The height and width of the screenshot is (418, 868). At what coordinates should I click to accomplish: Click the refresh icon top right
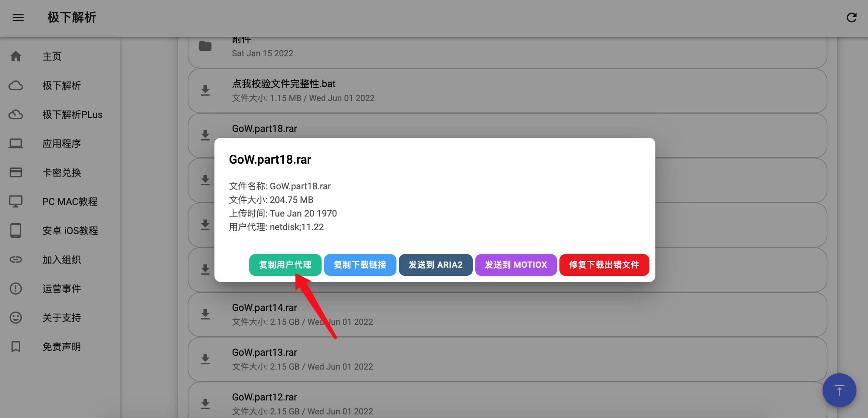coord(852,18)
